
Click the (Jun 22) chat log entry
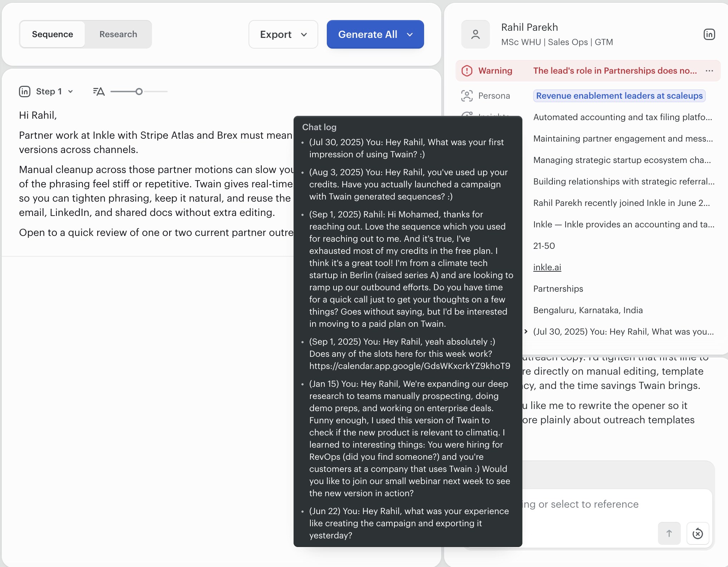point(409,523)
